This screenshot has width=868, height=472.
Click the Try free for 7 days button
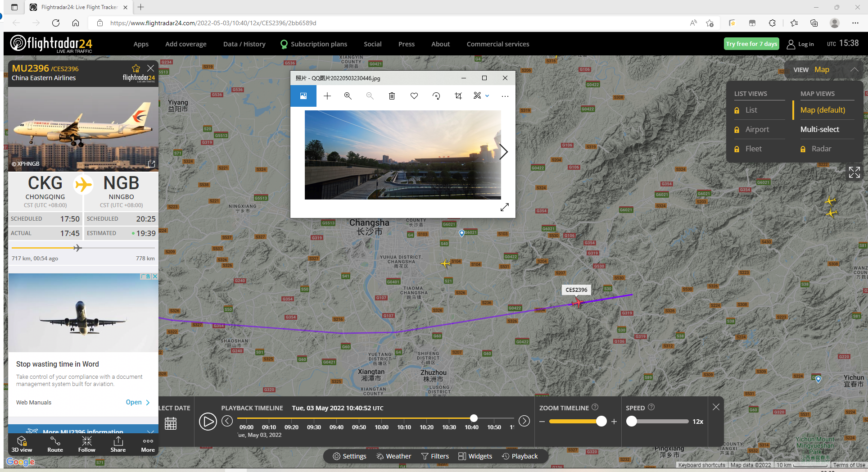[x=751, y=44]
